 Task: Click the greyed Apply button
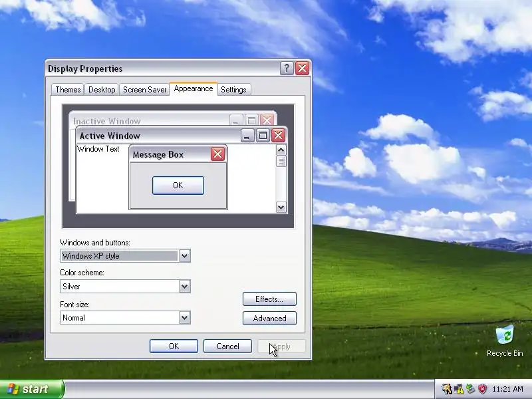click(281, 346)
